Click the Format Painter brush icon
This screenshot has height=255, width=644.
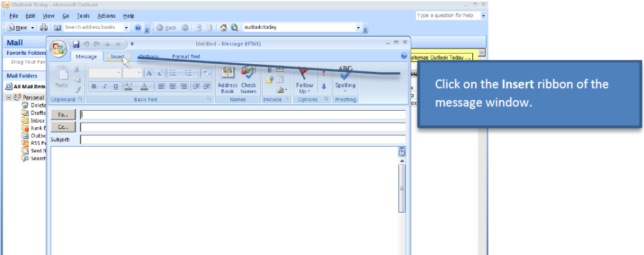click(x=77, y=89)
